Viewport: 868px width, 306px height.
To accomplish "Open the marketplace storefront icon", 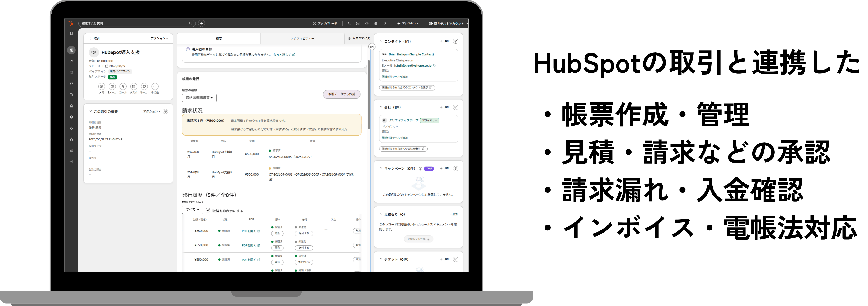I will [358, 24].
